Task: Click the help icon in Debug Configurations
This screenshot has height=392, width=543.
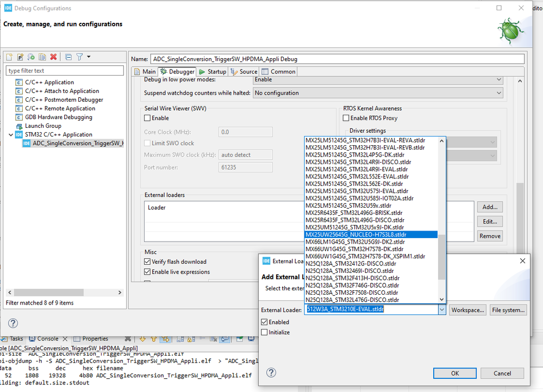Action: (x=13, y=323)
